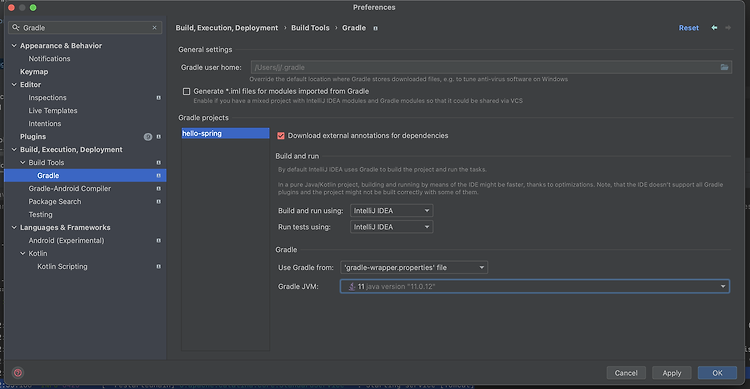The width and height of the screenshot is (750, 389).
Task: Browse folder for Gradle user home
Action: click(x=724, y=67)
